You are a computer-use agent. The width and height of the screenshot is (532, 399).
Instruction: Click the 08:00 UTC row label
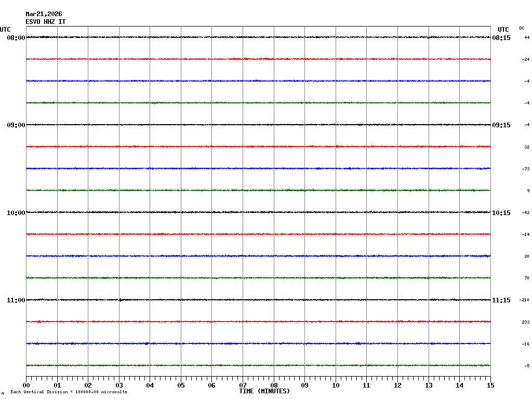pos(16,38)
